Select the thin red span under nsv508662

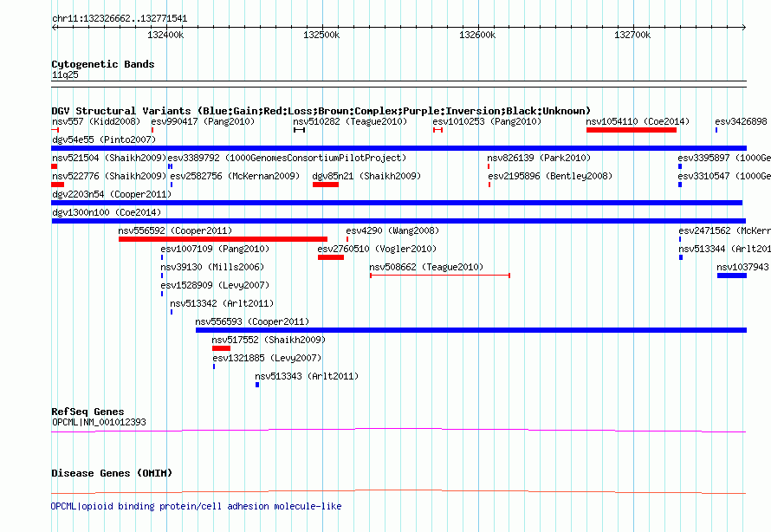point(439,276)
